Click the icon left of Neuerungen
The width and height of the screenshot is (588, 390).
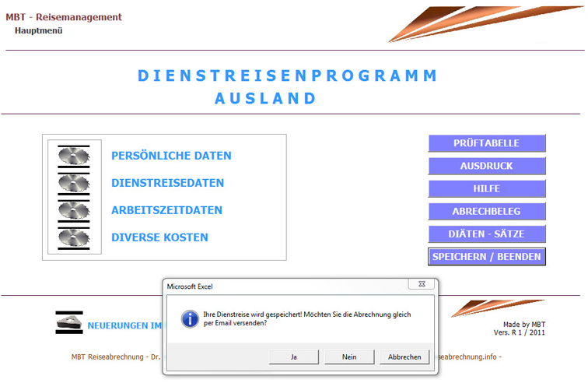tap(69, 323)
